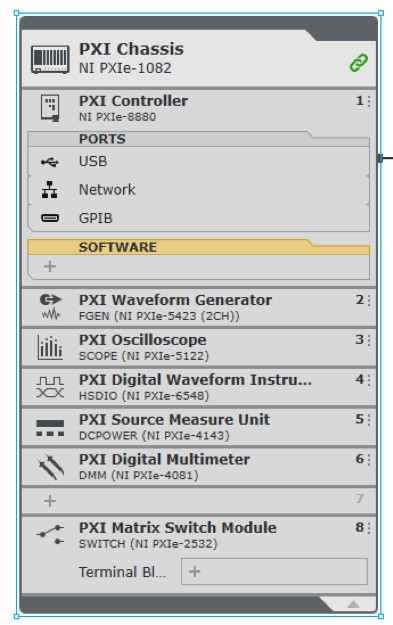
Task: Open slot 5 options menu
Action: pos(369,420)
